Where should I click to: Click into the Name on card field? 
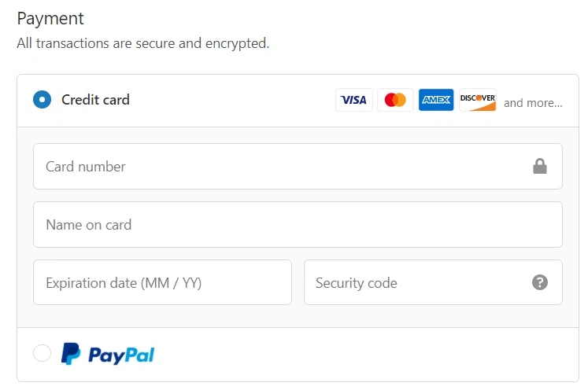point(298,224)
